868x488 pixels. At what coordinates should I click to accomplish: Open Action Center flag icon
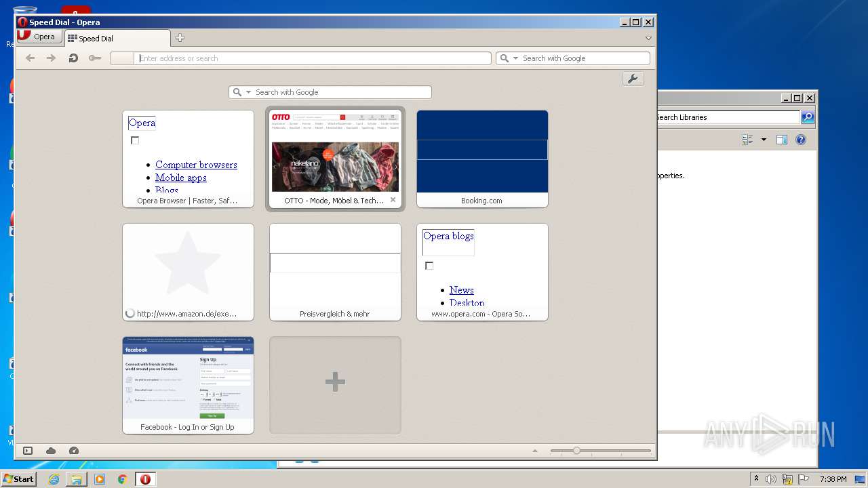pos(804,479)
